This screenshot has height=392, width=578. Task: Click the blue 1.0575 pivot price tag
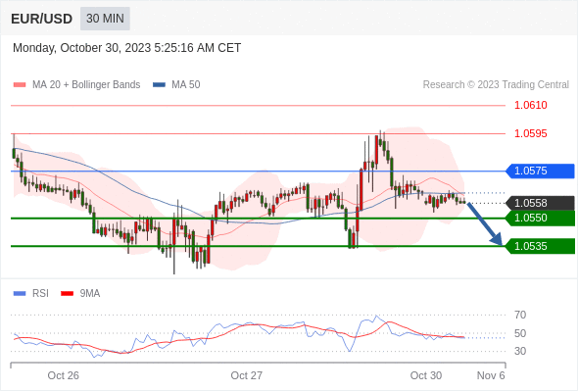tap(540, 171)
